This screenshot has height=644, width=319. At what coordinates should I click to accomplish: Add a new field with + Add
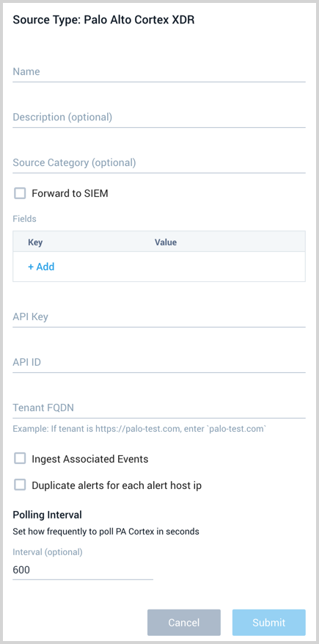(41, 267)
